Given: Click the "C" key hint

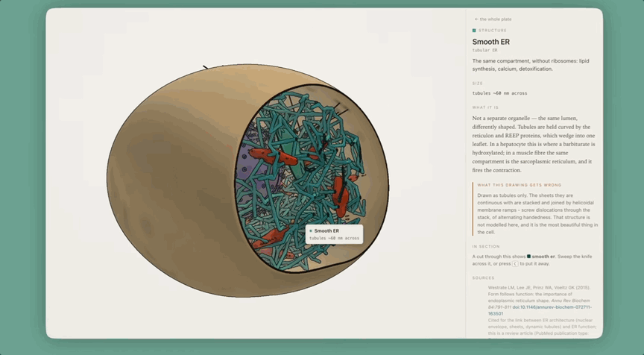Looking at the screenshot, I should point(515,264).
